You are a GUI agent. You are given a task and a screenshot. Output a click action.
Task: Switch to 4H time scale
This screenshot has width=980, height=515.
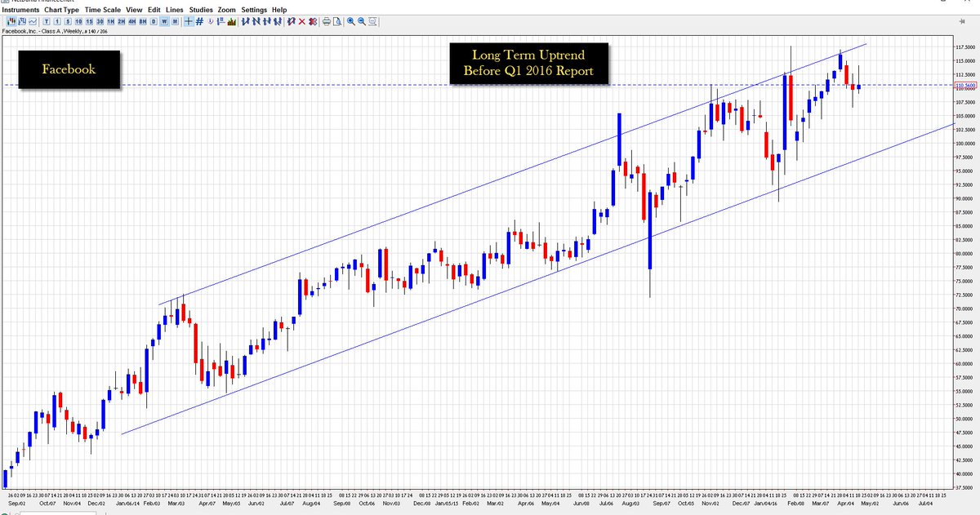click(131, 21)
